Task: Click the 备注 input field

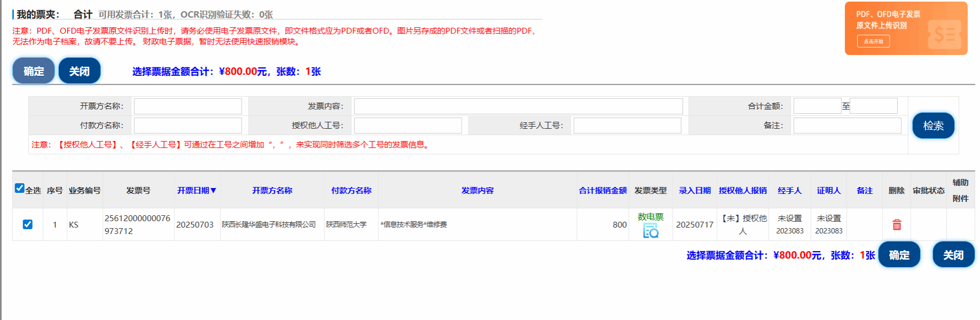Action: coord(847,126)
